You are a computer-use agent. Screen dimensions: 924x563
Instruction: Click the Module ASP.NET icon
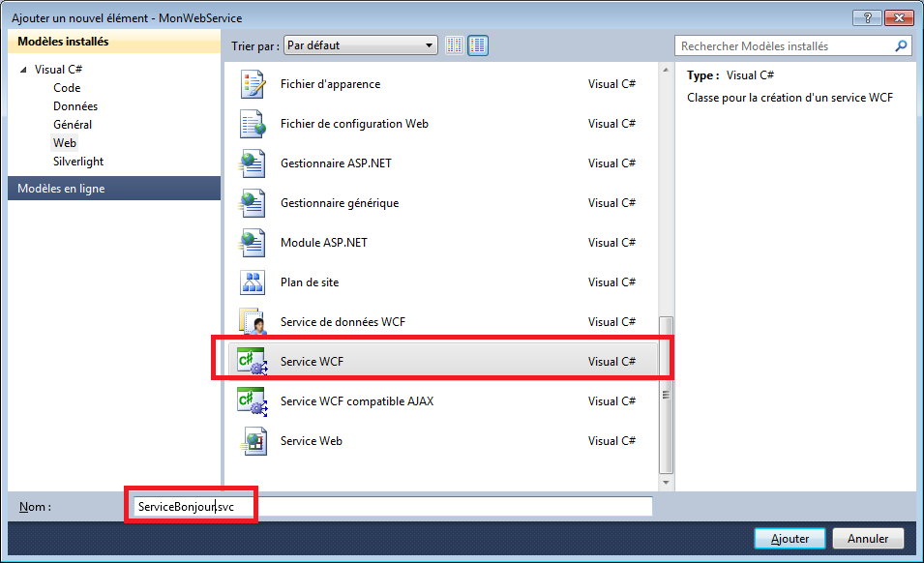(253, 243)
